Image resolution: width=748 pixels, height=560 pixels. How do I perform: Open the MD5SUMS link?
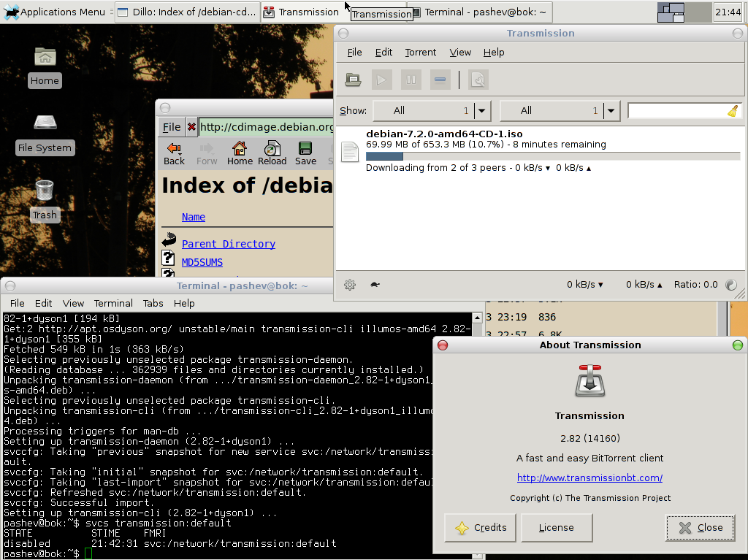point(202,262)
